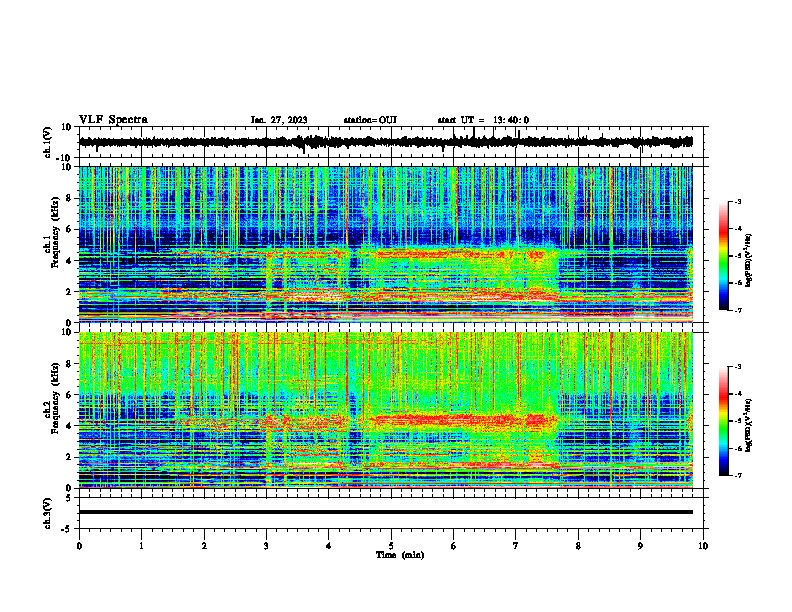Click the ch.3 flat black trace
The image size is (792, 612).
click(x=386, y=512)
